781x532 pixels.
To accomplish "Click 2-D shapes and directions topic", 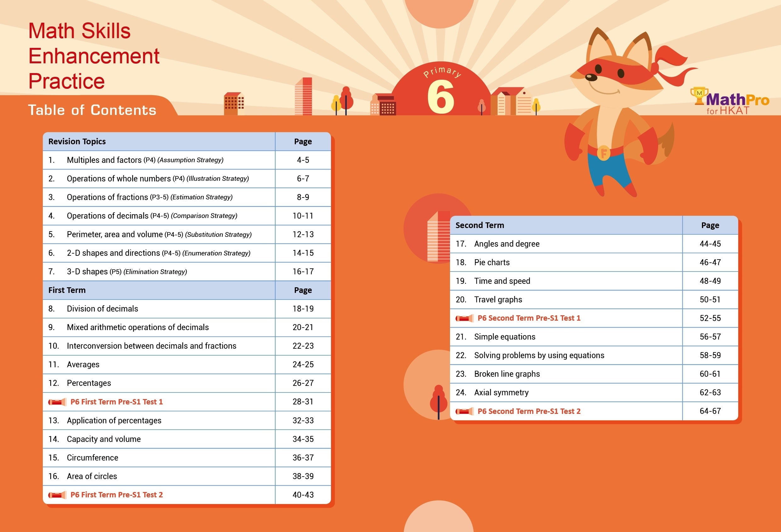I will [x=159, y=253].
